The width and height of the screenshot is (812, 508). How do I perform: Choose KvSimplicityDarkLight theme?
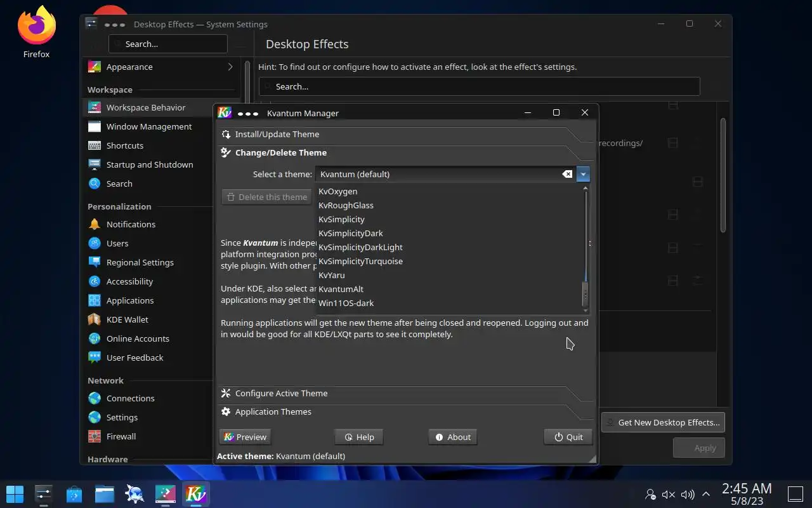pyautogui.click(x=449, y=247)
